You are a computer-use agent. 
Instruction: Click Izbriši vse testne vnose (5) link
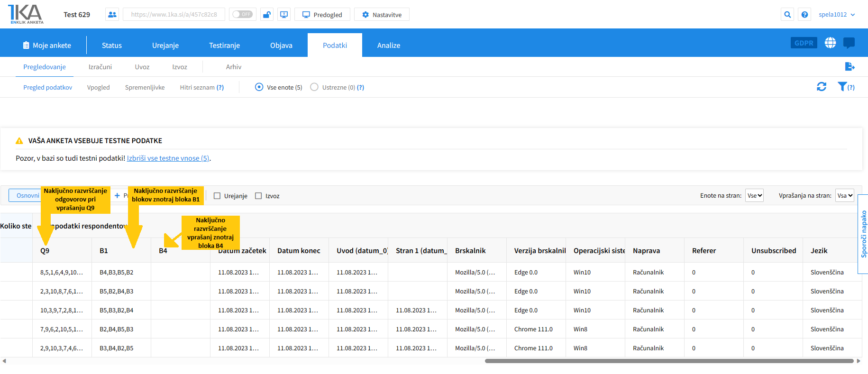pos(168,158)
